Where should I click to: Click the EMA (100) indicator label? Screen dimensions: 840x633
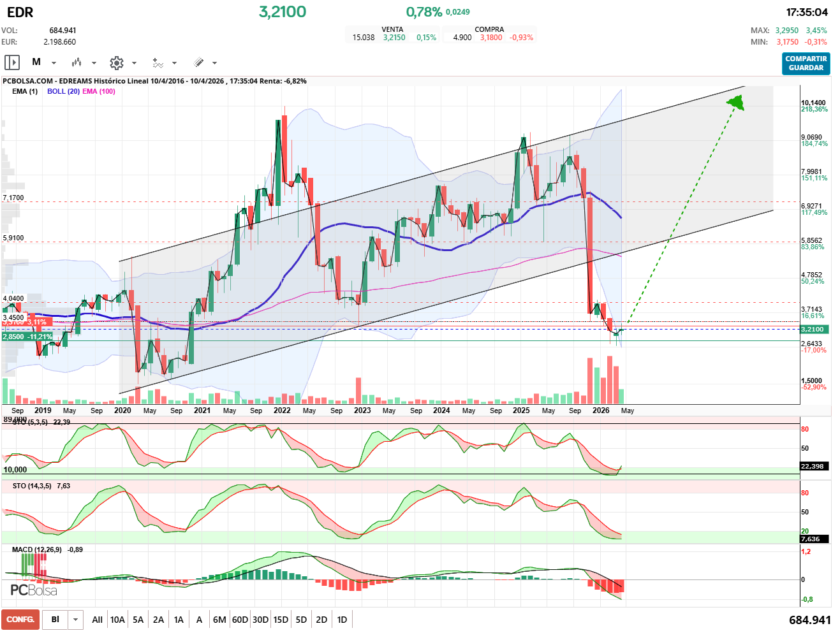99,91
